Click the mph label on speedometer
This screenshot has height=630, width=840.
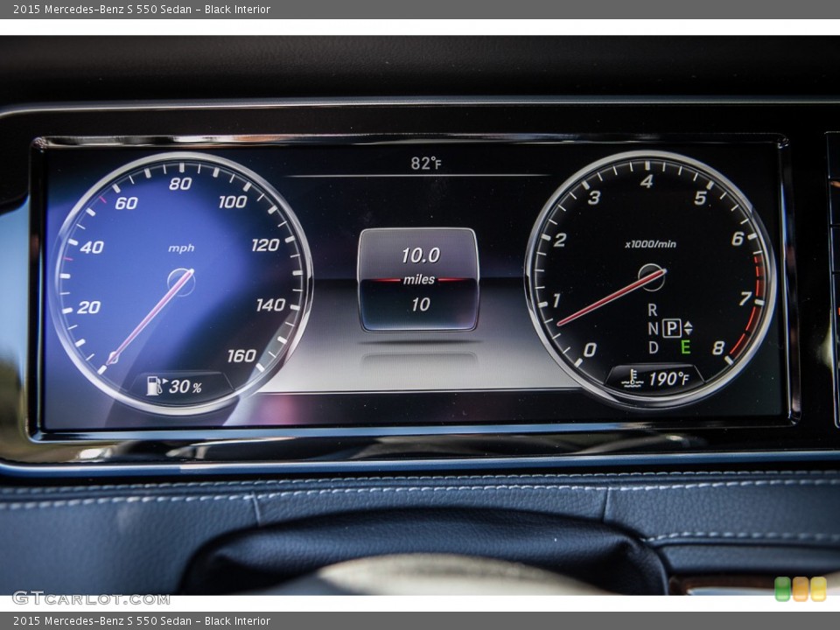coord(181,248)
